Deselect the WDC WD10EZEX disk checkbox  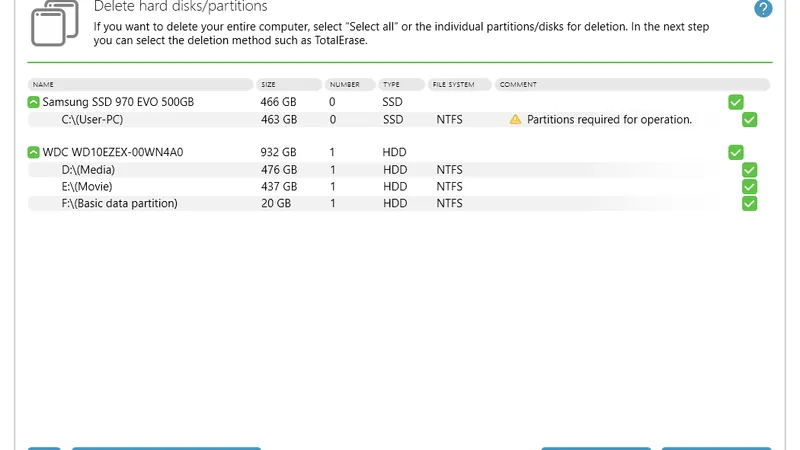coord(736,153)
